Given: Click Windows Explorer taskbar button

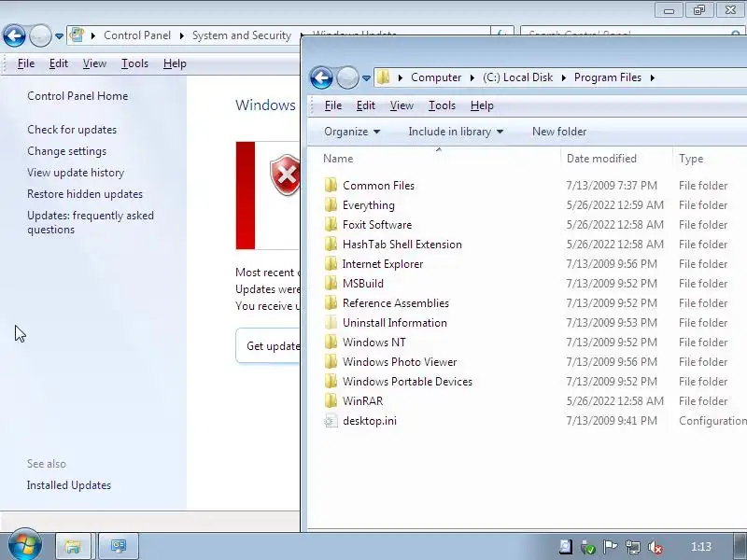Looking at the screenshot, I should 73,546.
